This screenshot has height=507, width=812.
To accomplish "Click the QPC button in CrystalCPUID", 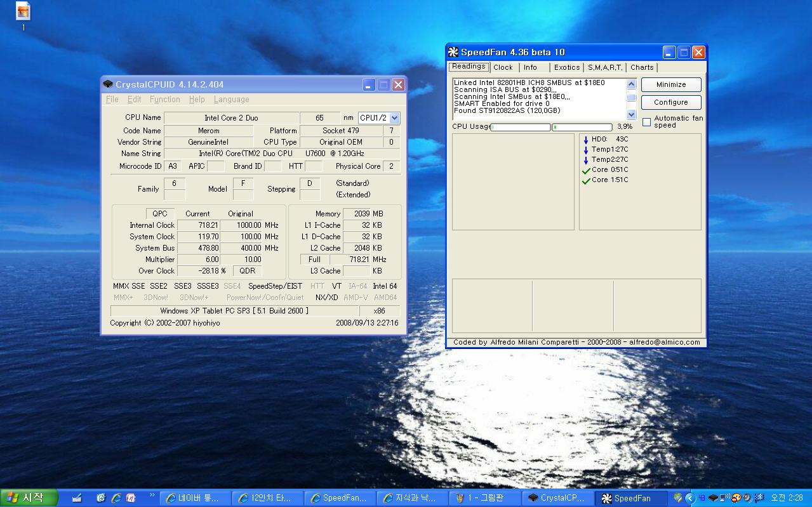I will (160, 214).
